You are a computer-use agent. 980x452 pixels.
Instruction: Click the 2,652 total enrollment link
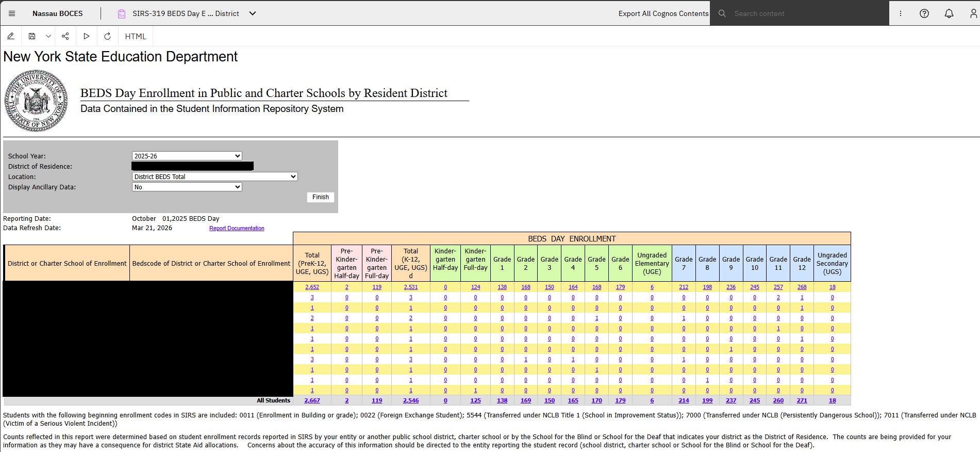click(x=312, y=287)
